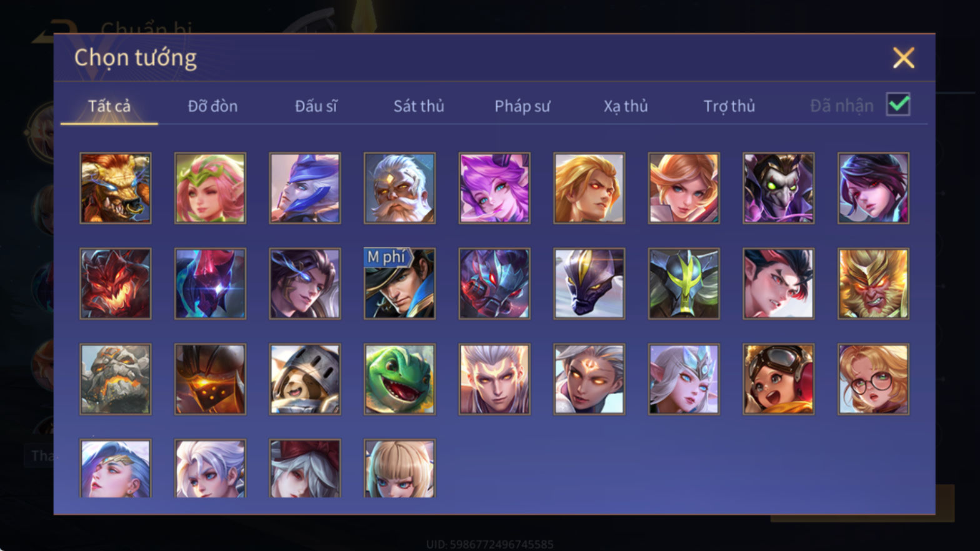The height and width of the screenshot is (551, 980).
Task: Show the 'Pháp sư' hero category
Action: (x=522, y=106)
